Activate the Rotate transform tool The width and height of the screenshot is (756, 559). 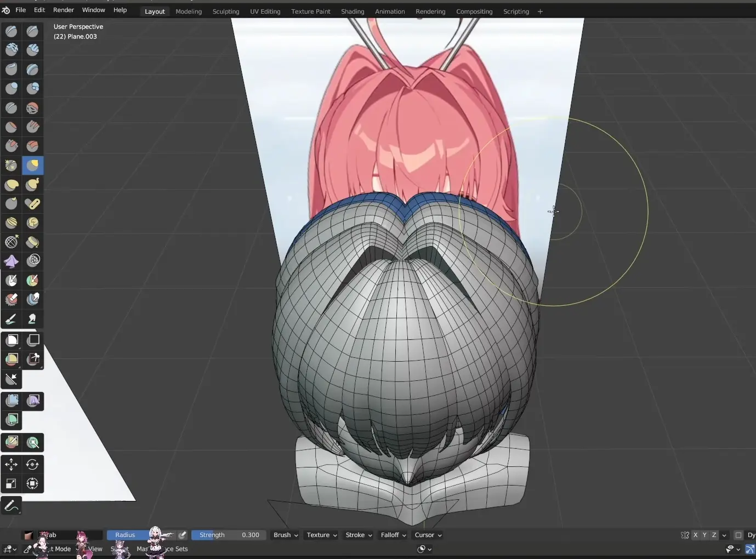32,465
